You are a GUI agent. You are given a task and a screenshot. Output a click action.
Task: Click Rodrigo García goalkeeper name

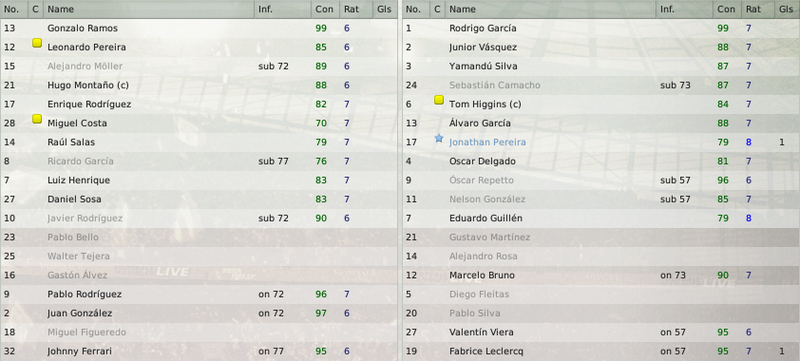tap(483, 28)
